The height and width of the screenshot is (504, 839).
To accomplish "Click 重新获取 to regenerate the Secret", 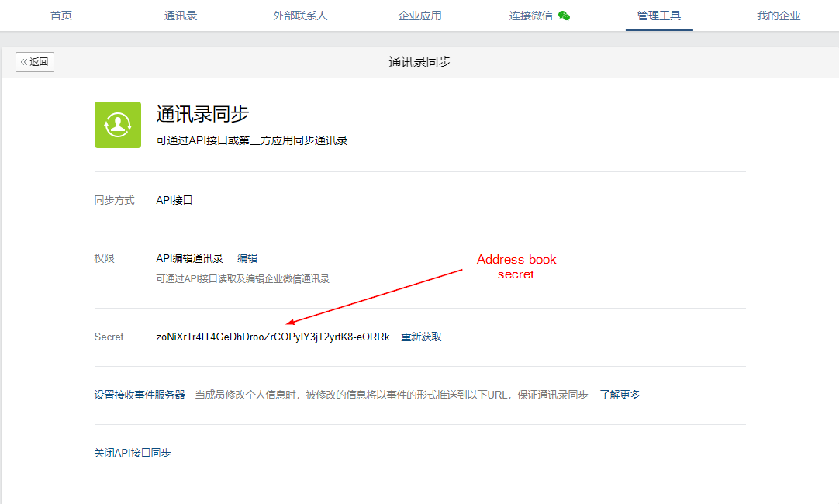I will pos(419,337).
